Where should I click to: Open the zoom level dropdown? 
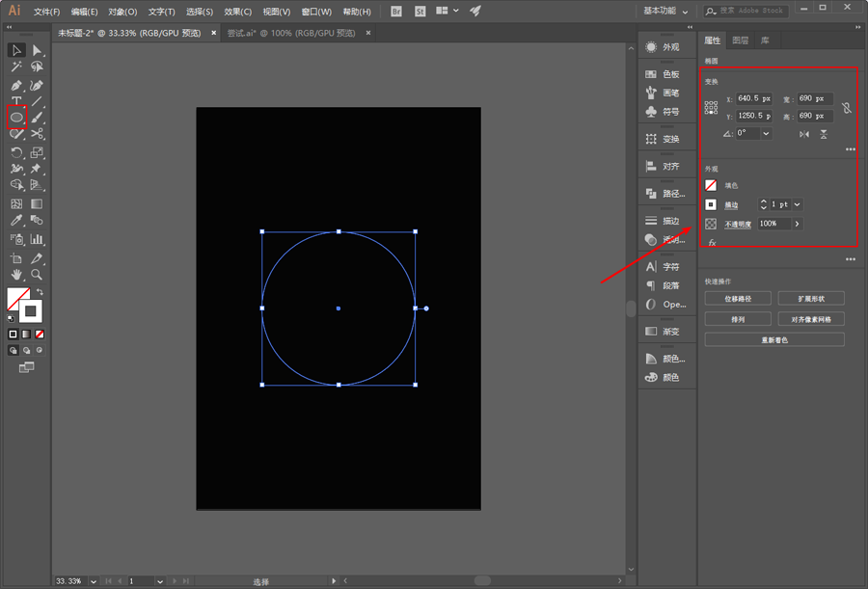[x=94, y=581]
